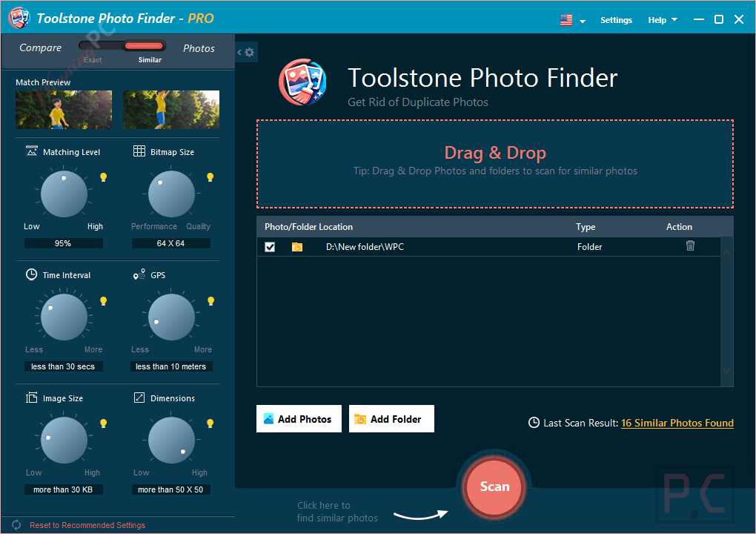Click the US flag language icon

(x=566, y=20)
